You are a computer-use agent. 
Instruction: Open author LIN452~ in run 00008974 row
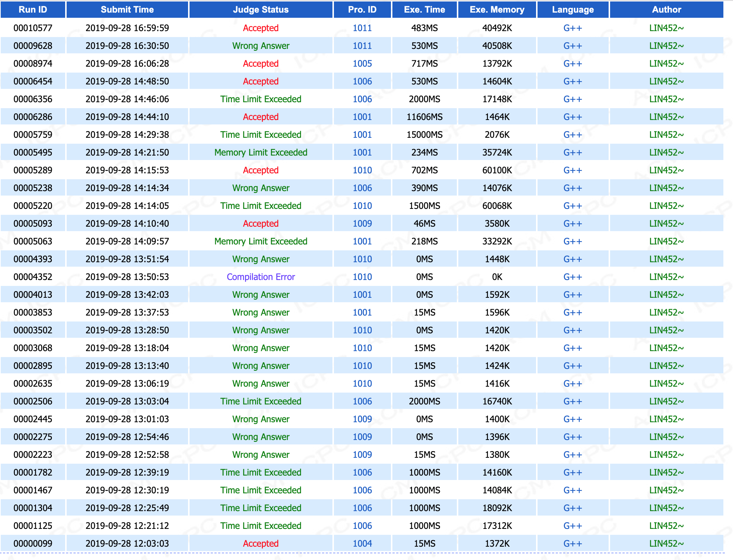click(666, 64)
